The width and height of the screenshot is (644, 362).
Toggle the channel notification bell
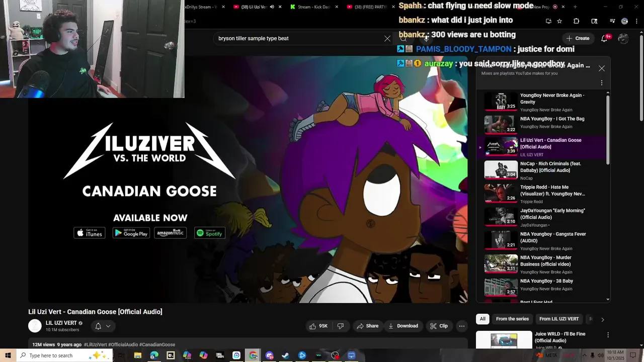coord(98,326)
